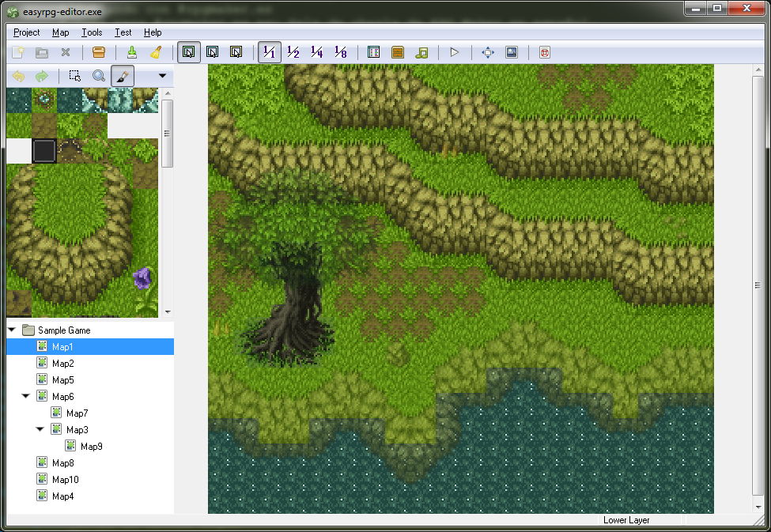The height and width of the screenshot is (532, 771).
Task: Open the Map menu
Action: point(60,32)
